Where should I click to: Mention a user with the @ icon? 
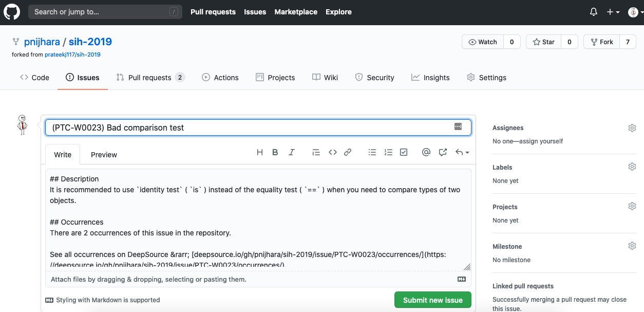[x=426, y=152]
